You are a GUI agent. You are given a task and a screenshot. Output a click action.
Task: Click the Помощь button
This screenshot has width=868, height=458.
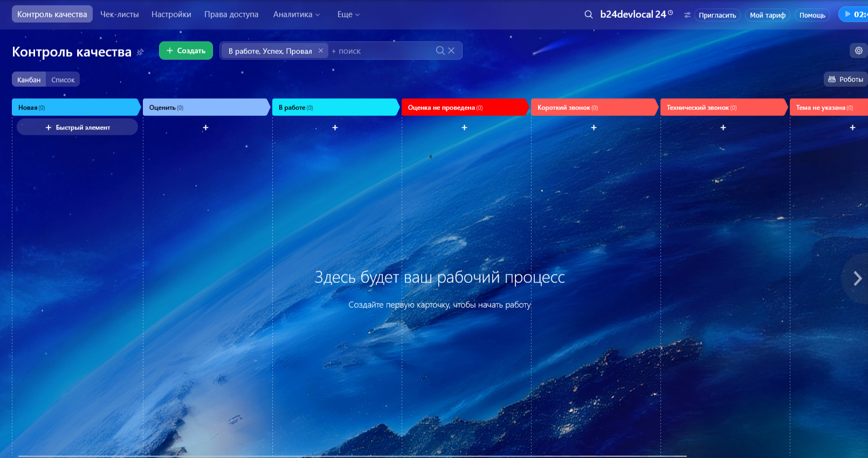pos(812,15)
